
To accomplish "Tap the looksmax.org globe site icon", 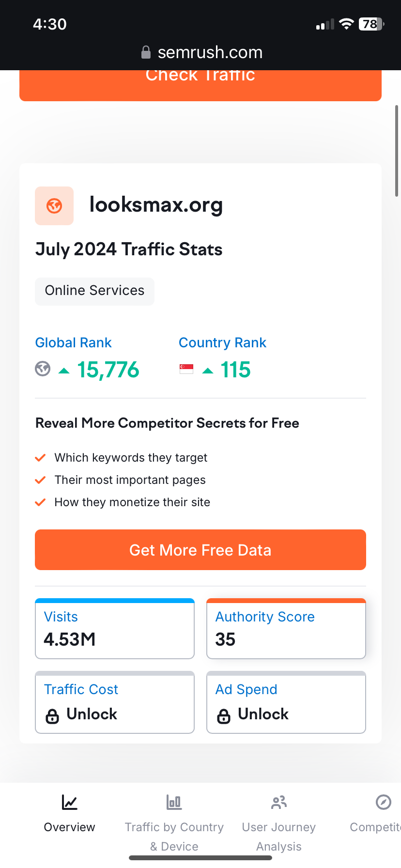I will [54, 206].
